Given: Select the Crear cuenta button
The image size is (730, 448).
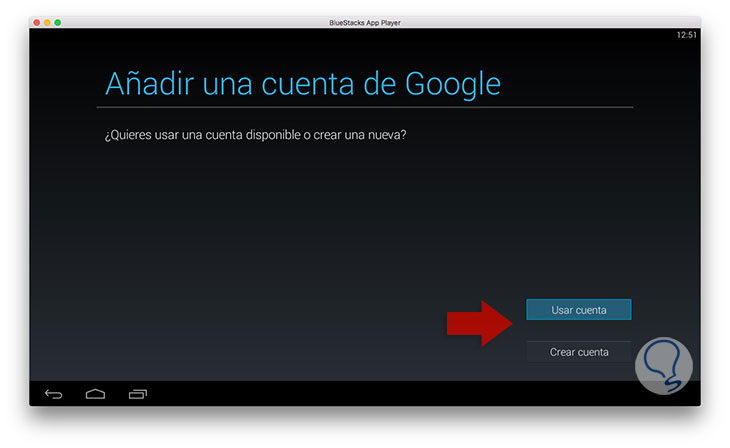Looking at the screenshot, I should click(x=579, y=352).
